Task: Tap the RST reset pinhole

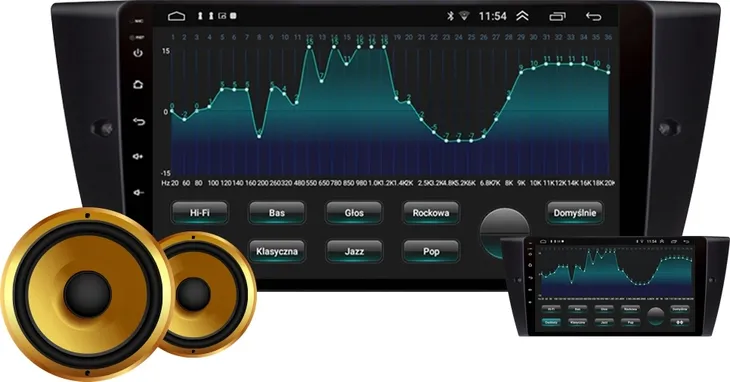Action: [x=136, y=37]
